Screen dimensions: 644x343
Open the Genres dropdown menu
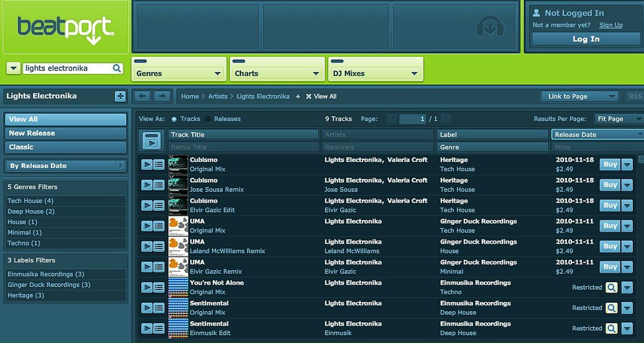tap(178, 73)
